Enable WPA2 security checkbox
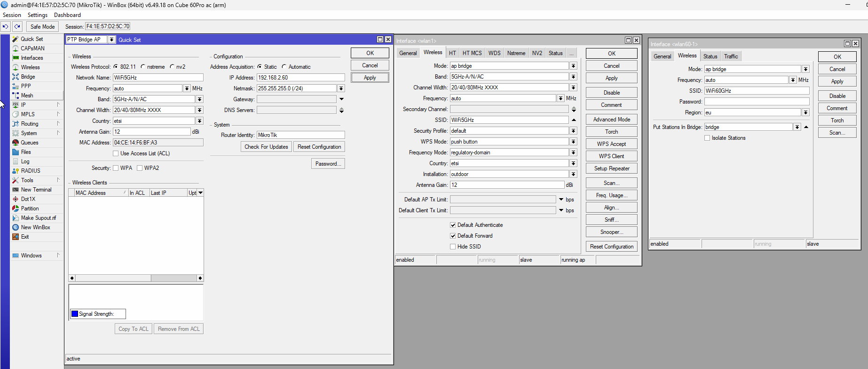The image size is (868, 369). click(140, 168)
